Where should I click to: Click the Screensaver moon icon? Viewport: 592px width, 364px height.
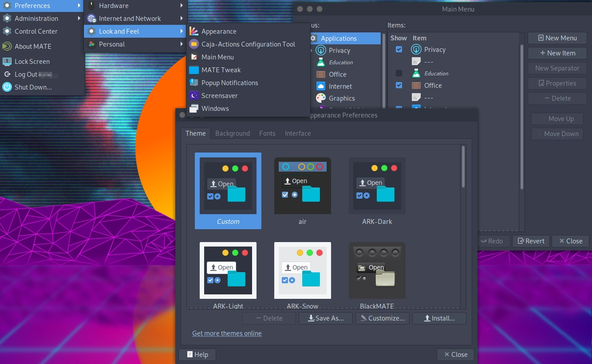pos(193,96)
